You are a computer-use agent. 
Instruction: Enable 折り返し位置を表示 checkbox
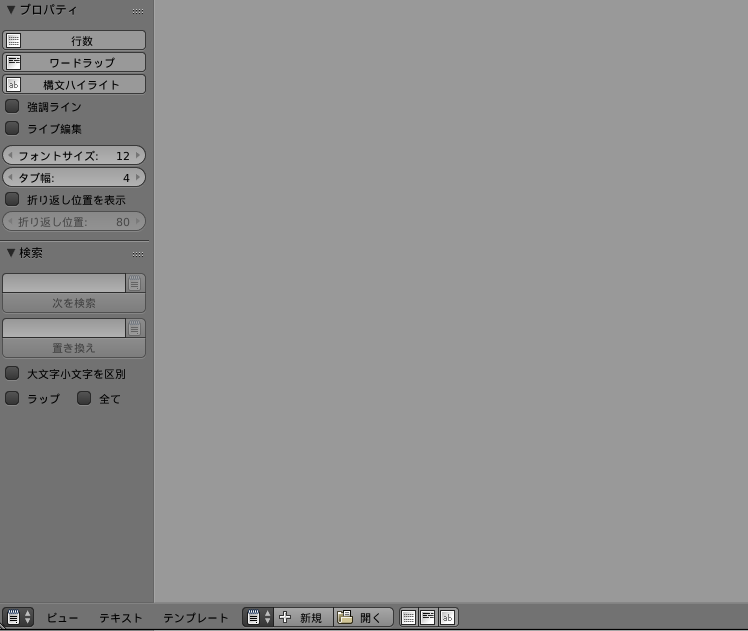pos(12,199)
